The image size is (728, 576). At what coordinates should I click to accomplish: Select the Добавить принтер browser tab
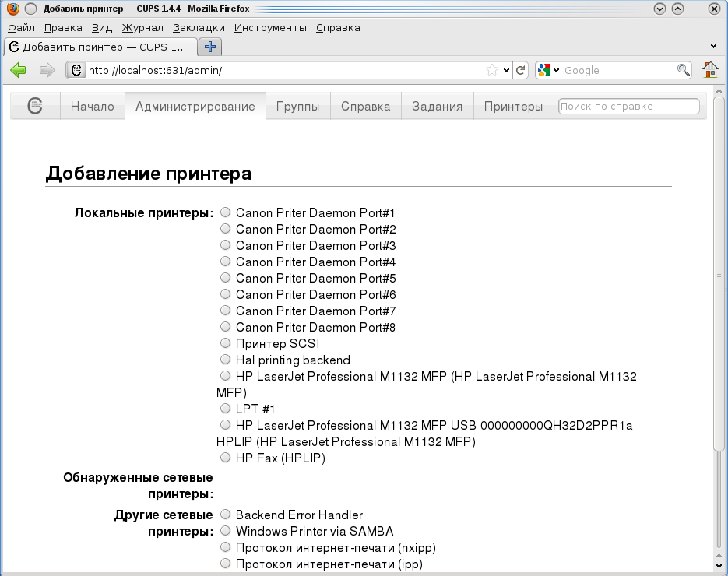click(x=100, y=47)
